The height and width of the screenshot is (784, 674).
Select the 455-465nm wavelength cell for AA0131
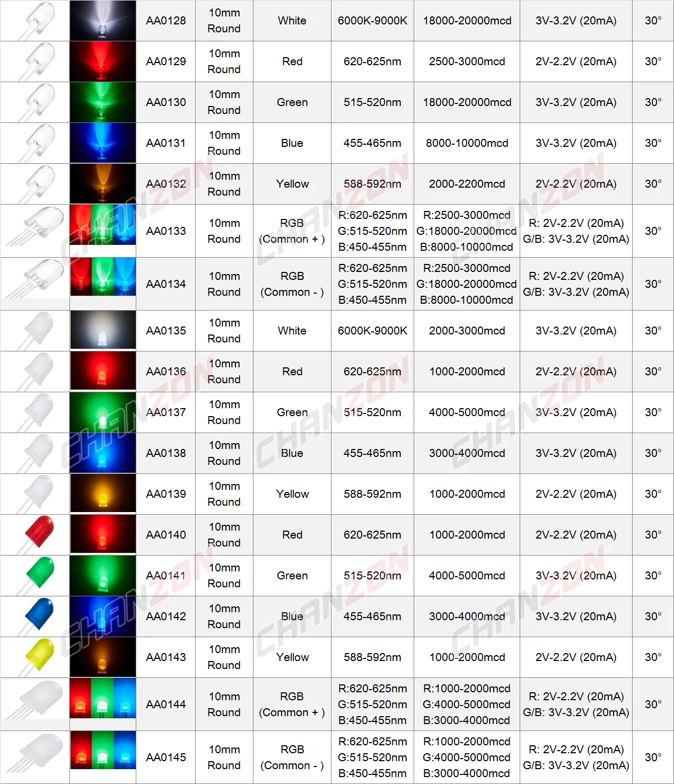point(372,143)
